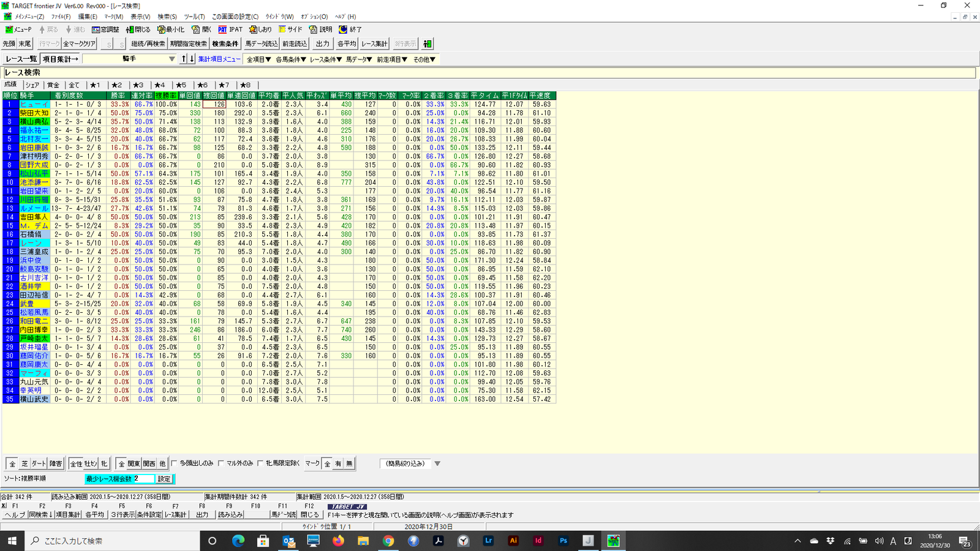Expand the レース条件▼ dropdown
Screen dimensions: 980x551
click(x=325, y=59)
